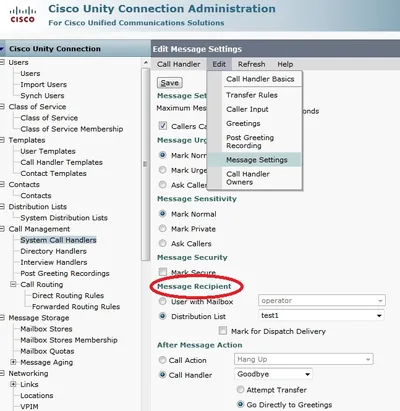
Task: Toggle the Callers Can checkbox
Action: tap(162, 126)
